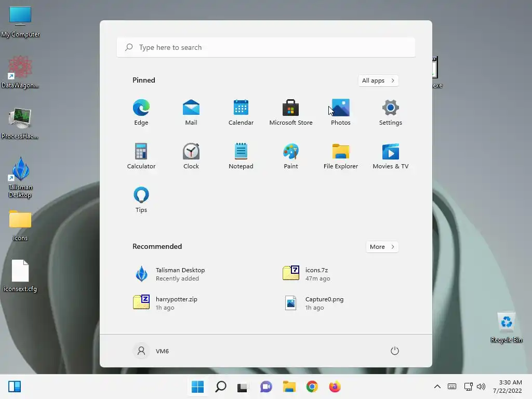
Task: Launch Firefox from taskbar
Action: click(335, 387)
